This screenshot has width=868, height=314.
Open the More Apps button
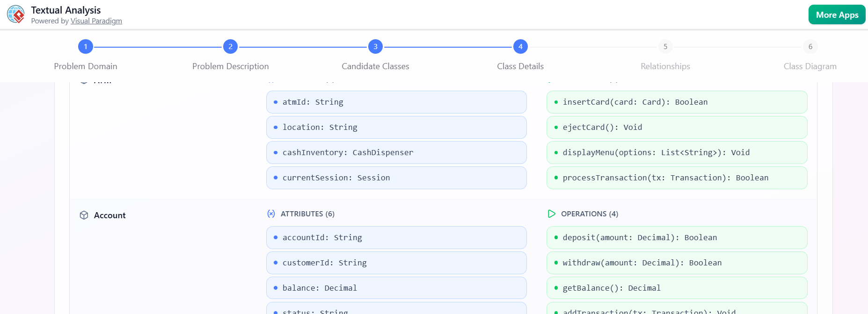[837, 15]
